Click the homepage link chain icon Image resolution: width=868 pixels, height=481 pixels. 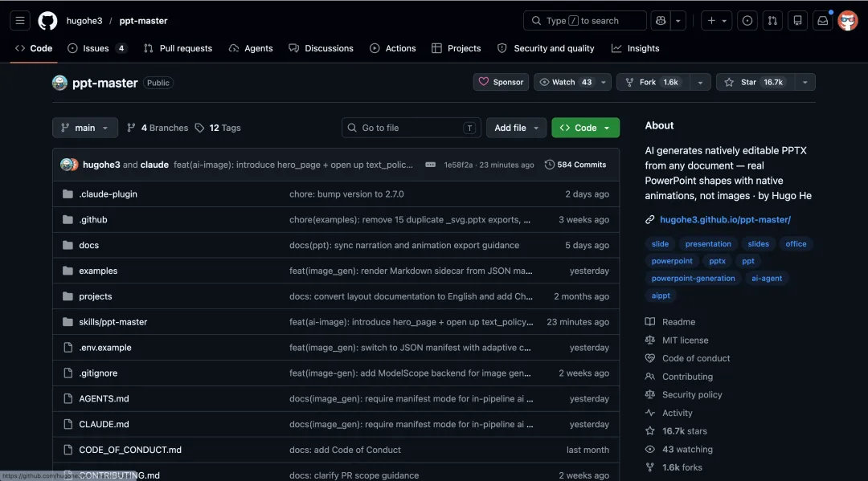point(650,219)
